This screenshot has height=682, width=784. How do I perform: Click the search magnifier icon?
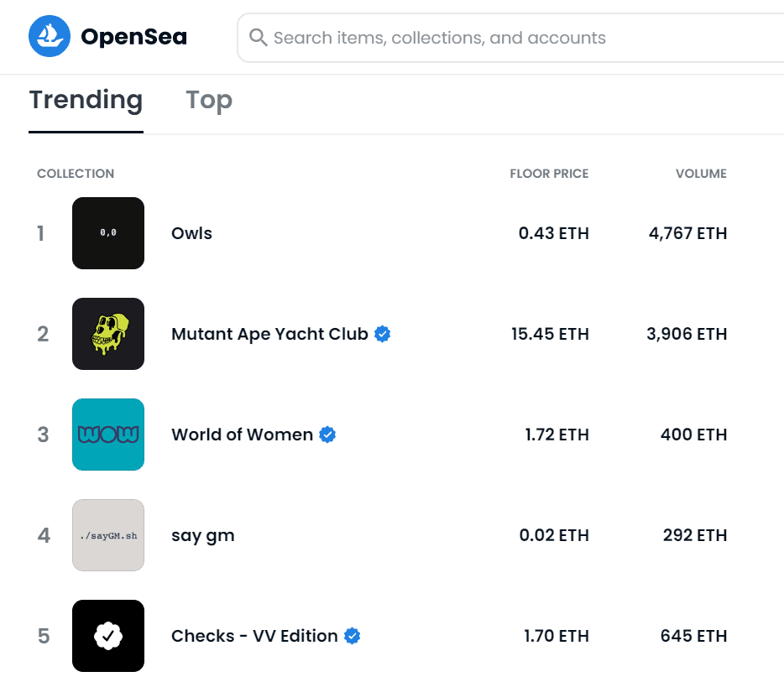[259, 38]
